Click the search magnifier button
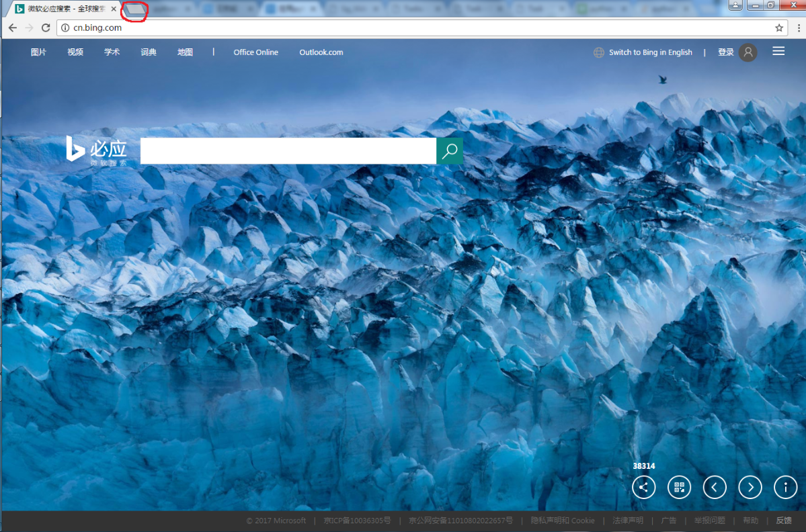 pos(449,150)
